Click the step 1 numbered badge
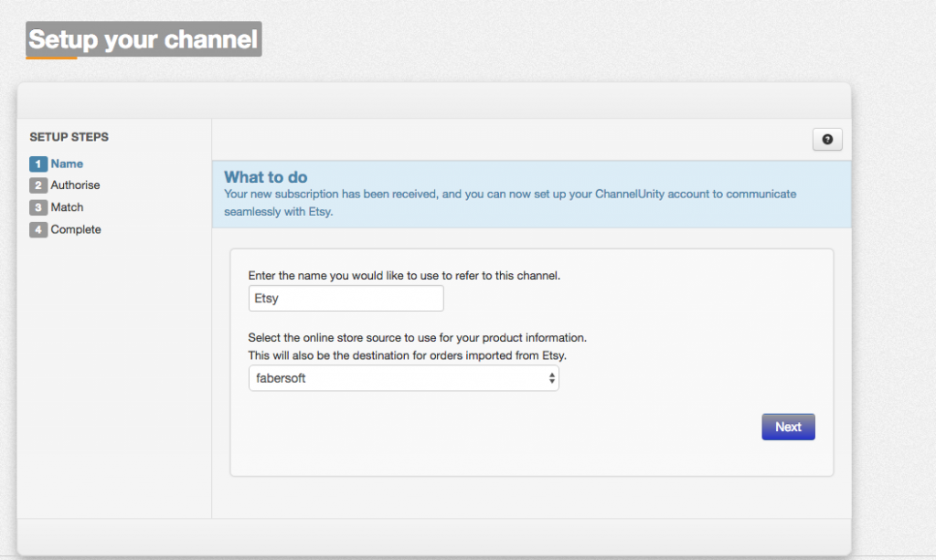The width and height of the screenshot is (936, 560). (37, 164)
